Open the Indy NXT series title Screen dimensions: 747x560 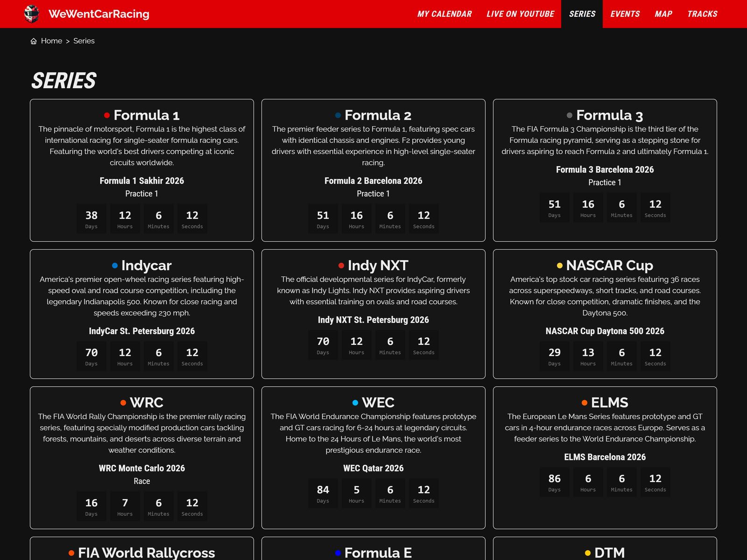point(378,266)
